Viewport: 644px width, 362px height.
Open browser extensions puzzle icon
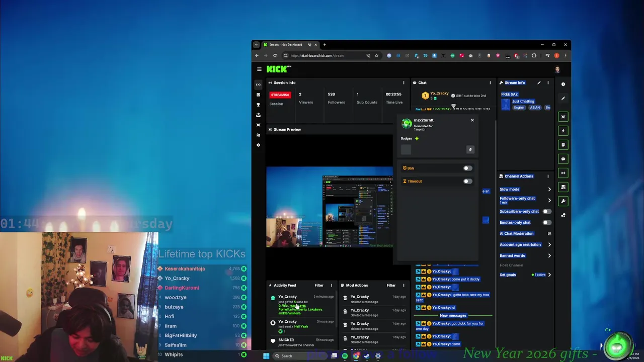pos(534,55)
